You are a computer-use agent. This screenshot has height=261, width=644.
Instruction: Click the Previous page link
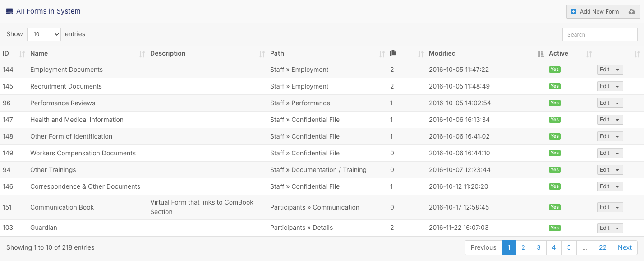tap(483, 247)
